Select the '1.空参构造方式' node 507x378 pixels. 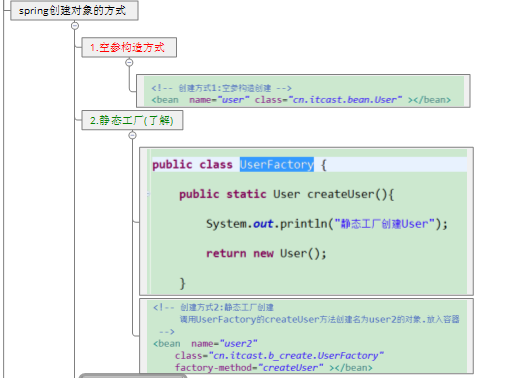tap(129, 47)
